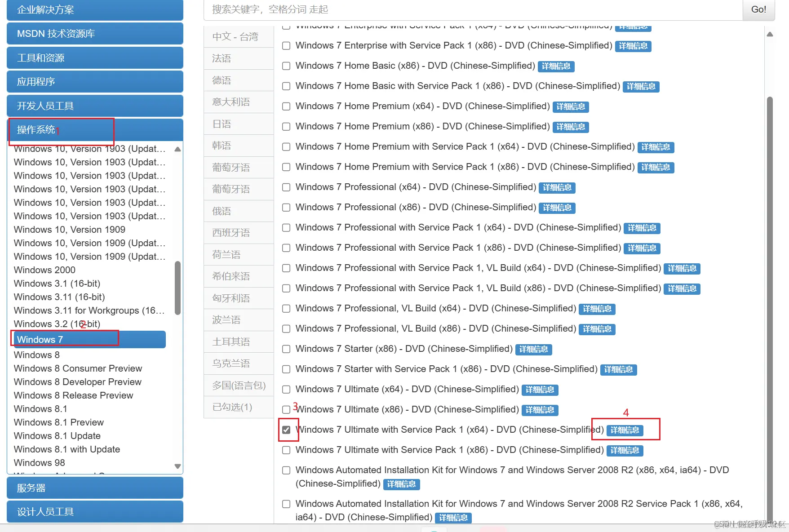Image resolution: width=789 pixels, height=532 pixels.
Task: Expand the 应用程序 category
Action: (95, 82)
